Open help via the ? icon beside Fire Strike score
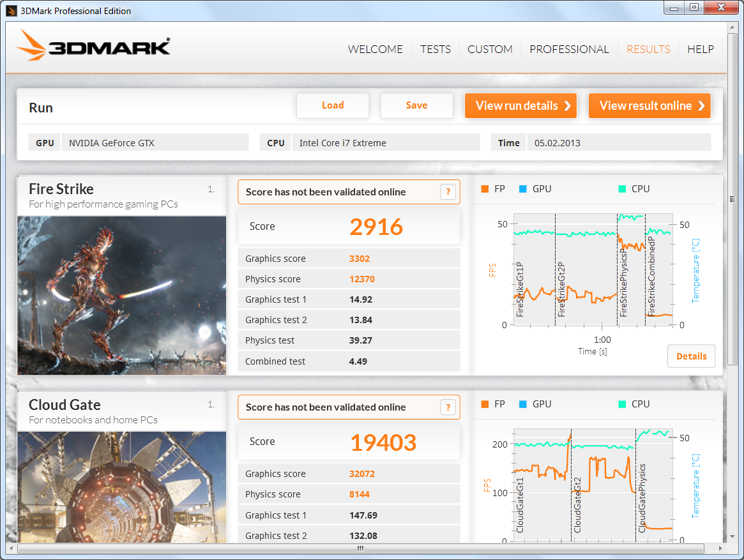This screenshot has width=744, height=560. pos(448,192)
